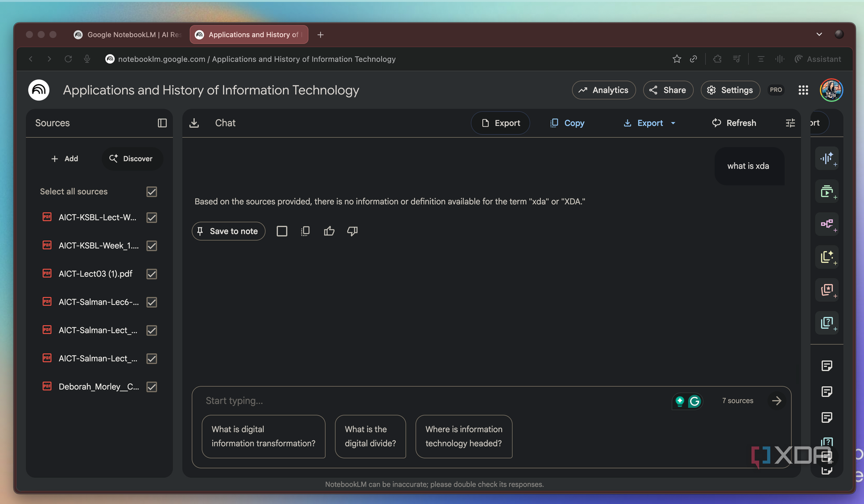The height and width of the screenshot is (504, 864).
Task: Open the chat configuration sliders
Action: pos(790,123)
